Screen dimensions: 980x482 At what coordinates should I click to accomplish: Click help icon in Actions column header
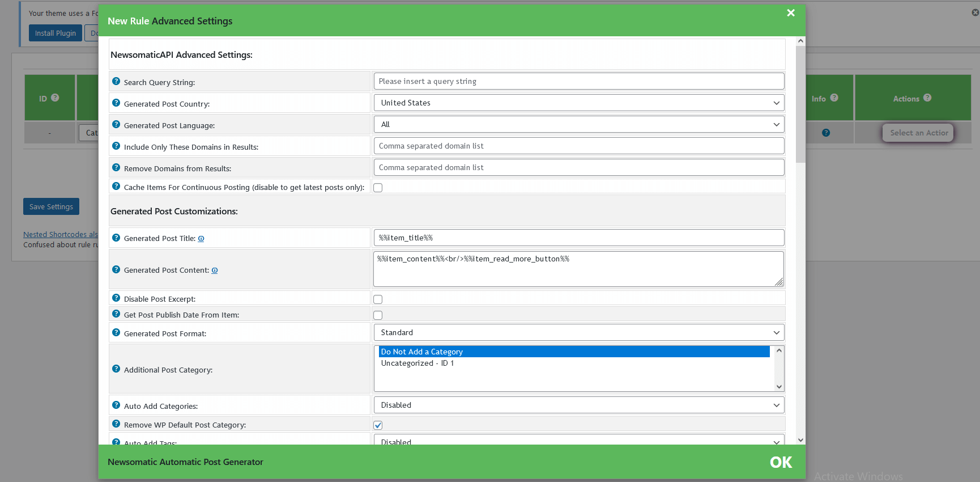927,98
